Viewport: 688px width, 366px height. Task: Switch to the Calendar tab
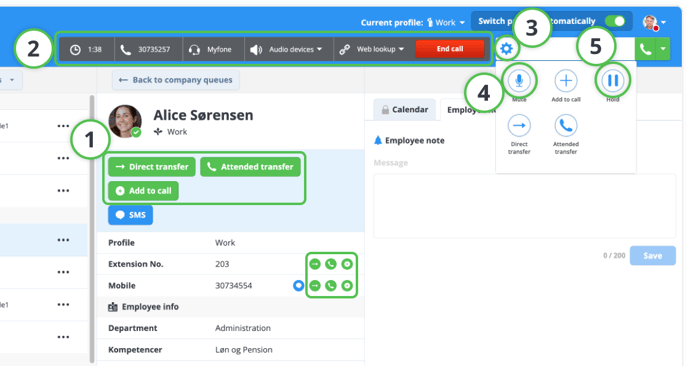[404, 109]
